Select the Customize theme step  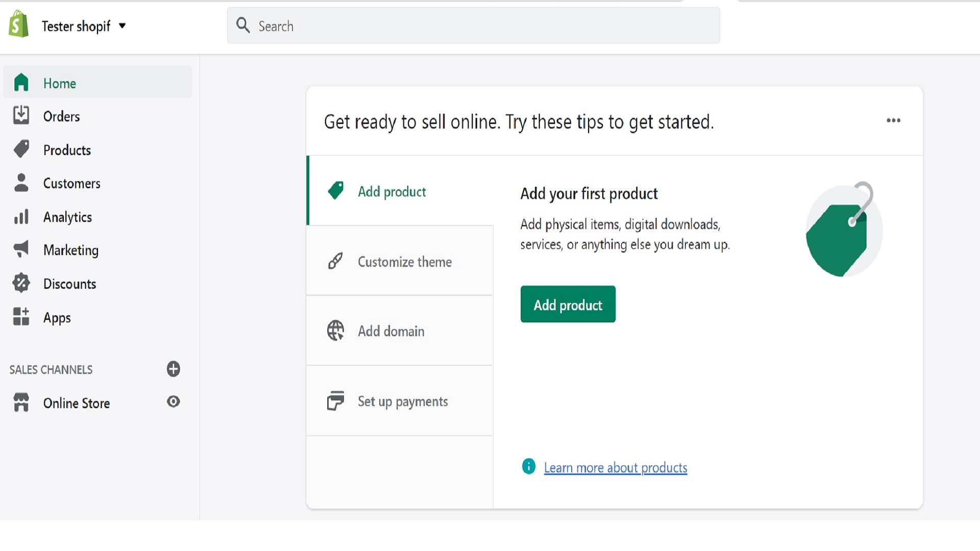coord(400,261)
